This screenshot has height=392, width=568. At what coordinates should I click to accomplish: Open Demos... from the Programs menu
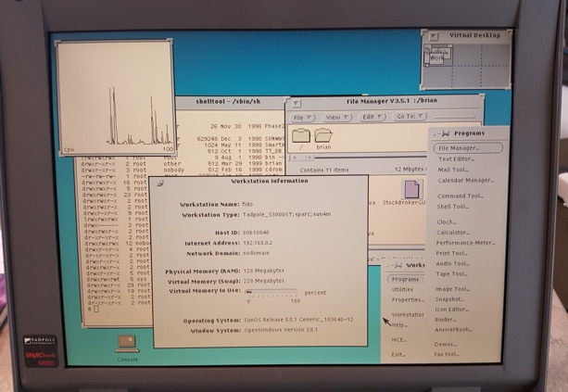point(445,345)
